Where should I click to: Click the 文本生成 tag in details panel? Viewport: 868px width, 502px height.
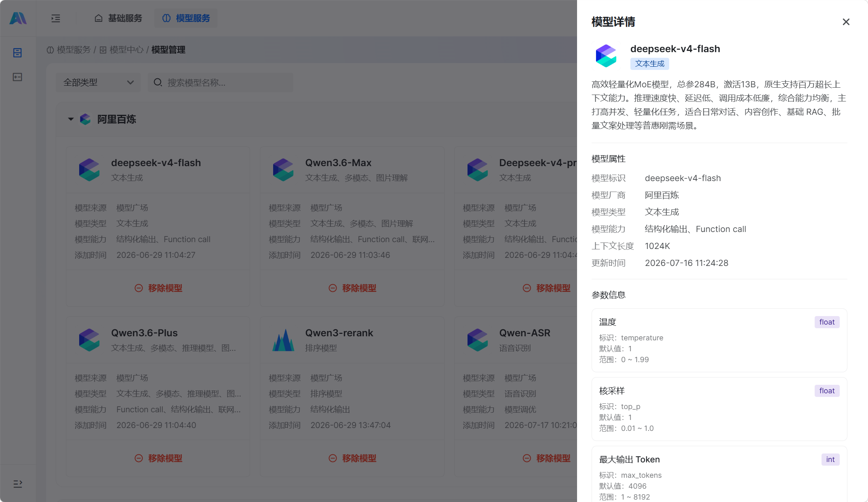coord(650,64)
